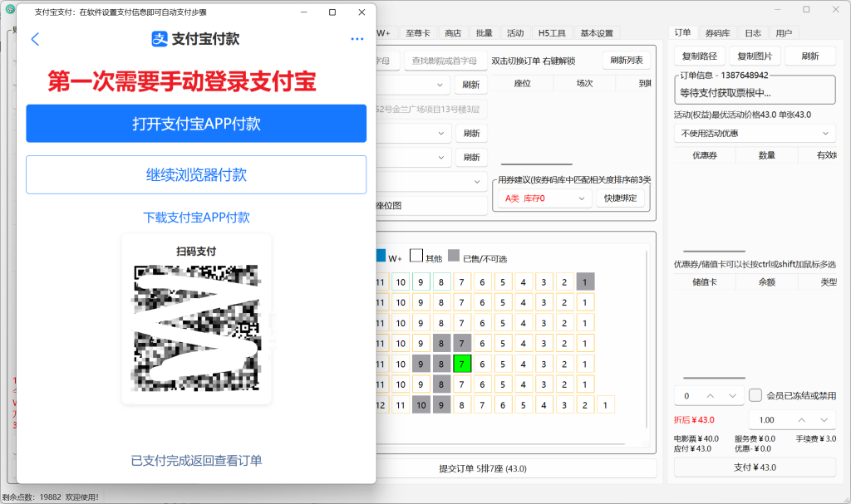The image size is (851, 504).
Task: Click the 打开支付宝APP付款 button
Action: [x=196, y=124]
